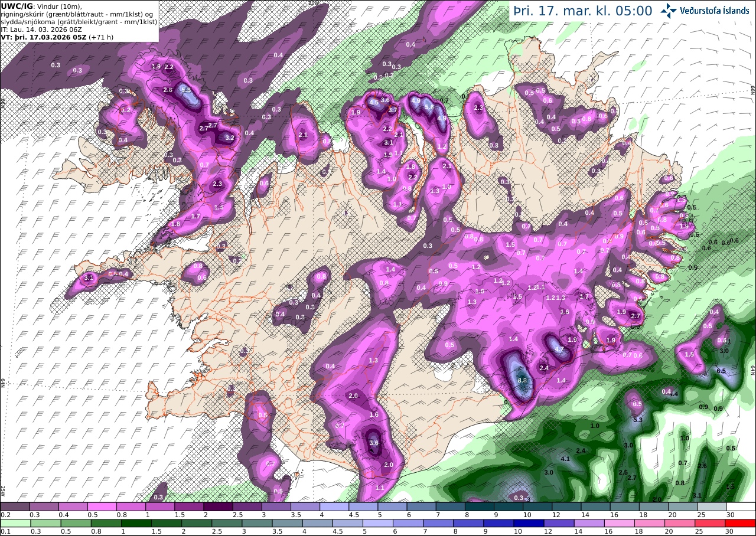This screenshot has width=756, height=536.
Task: Click the '0.1' label in the rain legend
Action: coord(5,531)
